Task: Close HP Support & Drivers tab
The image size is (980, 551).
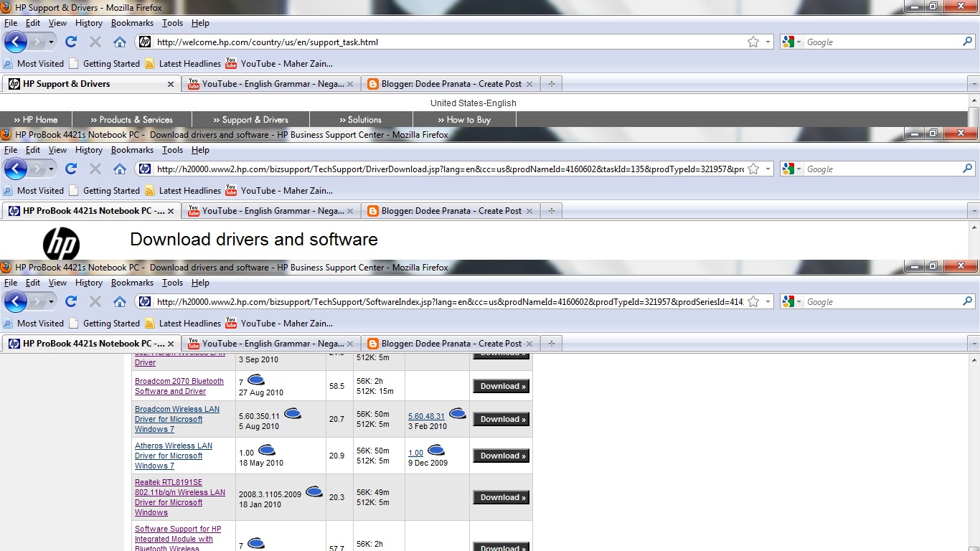Action: click(x=171, y=84)
